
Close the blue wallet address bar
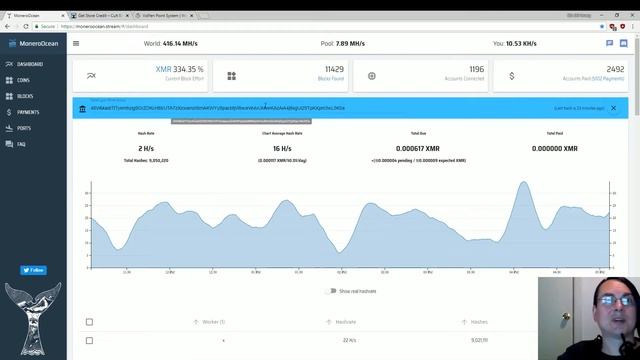click(x=613, y=108)
